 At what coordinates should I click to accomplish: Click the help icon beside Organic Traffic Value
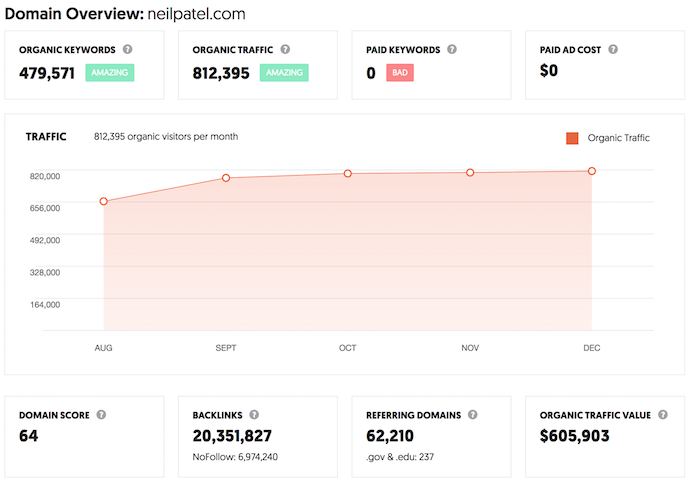click(x=663, y=415)
